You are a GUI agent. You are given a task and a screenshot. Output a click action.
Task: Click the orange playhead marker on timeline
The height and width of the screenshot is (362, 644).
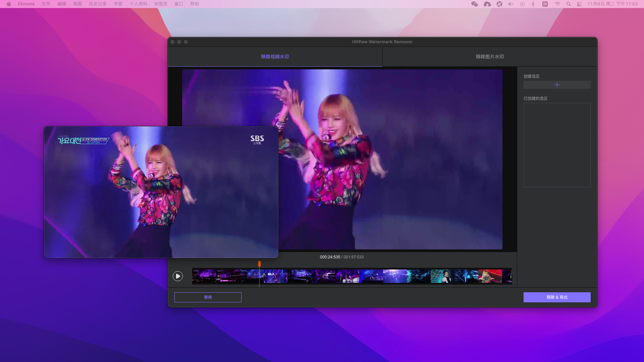(x=259, y=264)
